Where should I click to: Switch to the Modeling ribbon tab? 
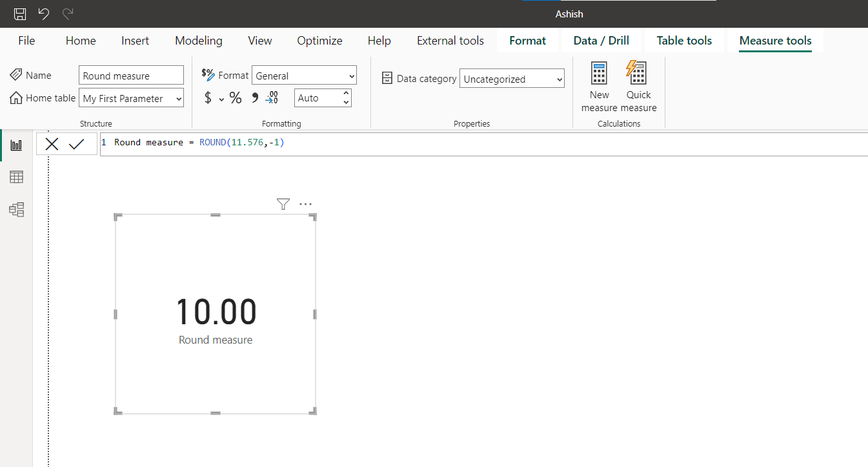[198, 40]
